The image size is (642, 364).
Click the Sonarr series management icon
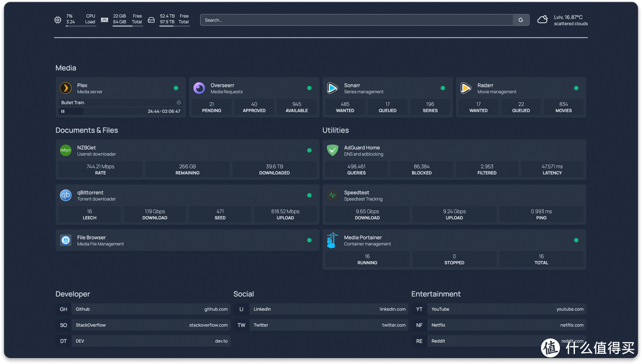coord(332,88)
